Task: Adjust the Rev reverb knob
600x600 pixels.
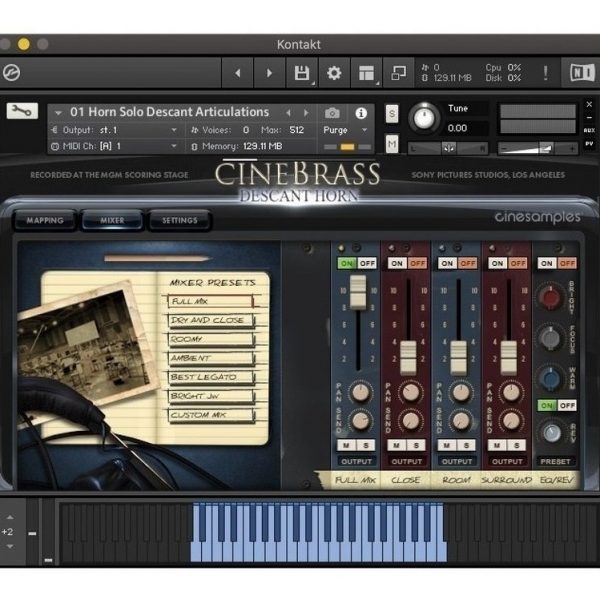Action: [552, 433]
